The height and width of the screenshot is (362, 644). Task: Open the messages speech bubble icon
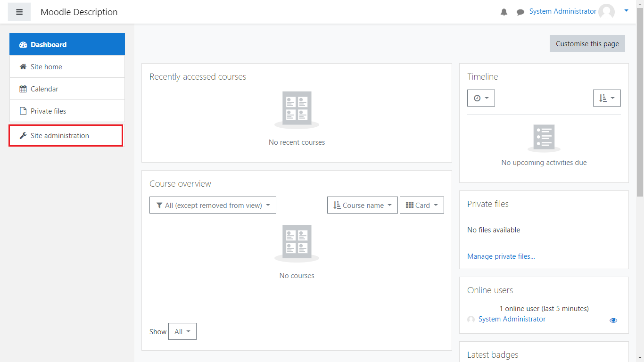(520, 12)
